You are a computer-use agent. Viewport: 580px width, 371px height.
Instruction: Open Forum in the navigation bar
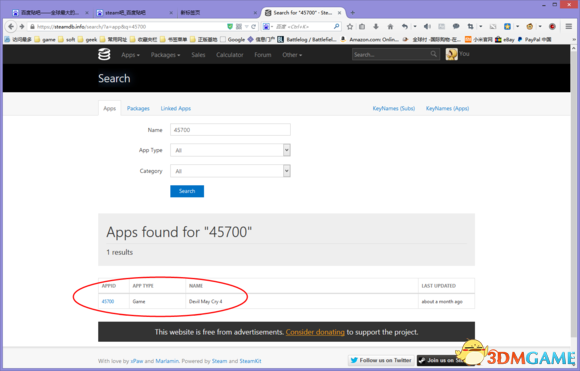point(263,55)
